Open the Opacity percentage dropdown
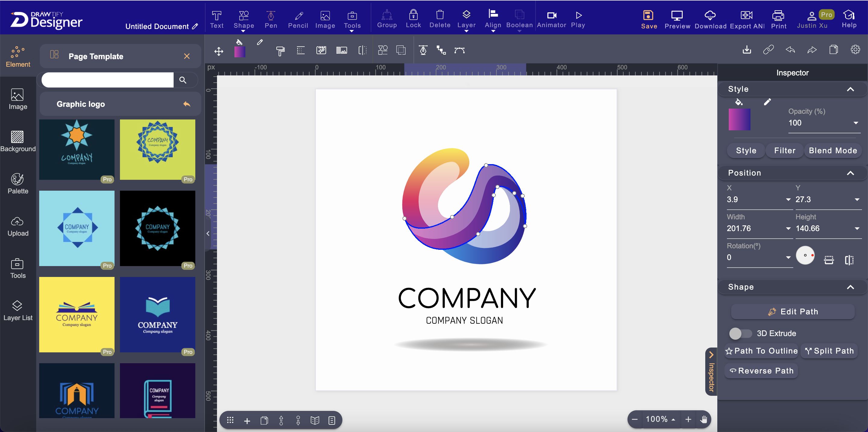The image size is (868, 432). (856, 123)
